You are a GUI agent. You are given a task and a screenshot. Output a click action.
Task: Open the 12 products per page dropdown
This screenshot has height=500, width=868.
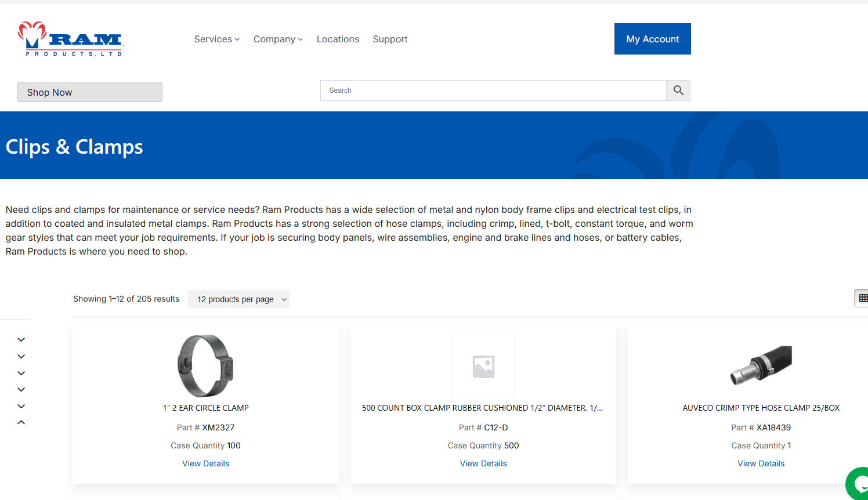(238, 299)
